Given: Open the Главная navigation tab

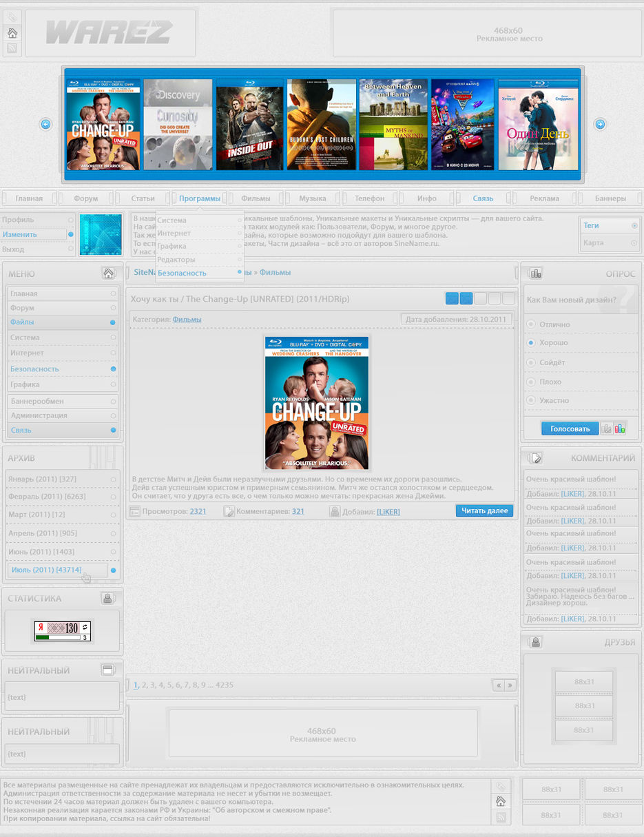Looking at the screenshot, I should click(x=29, y=198).
